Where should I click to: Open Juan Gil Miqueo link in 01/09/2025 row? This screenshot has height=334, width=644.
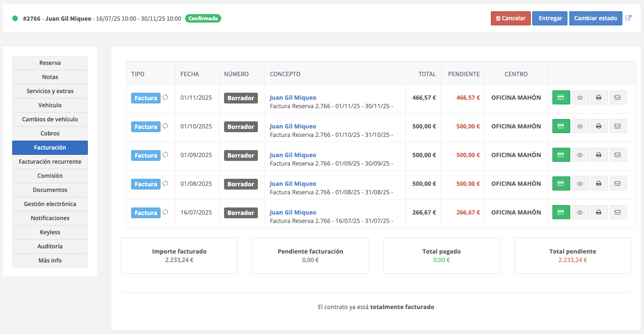coord(293,155)
